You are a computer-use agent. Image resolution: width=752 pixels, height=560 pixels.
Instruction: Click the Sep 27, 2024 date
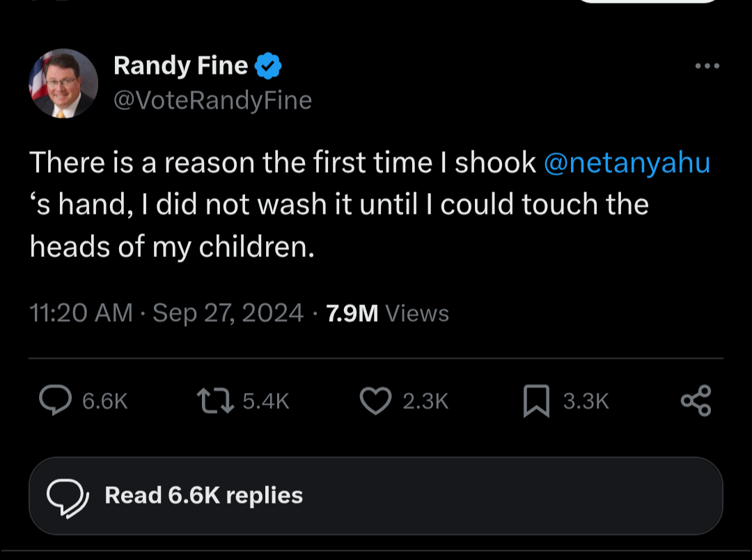228,313
